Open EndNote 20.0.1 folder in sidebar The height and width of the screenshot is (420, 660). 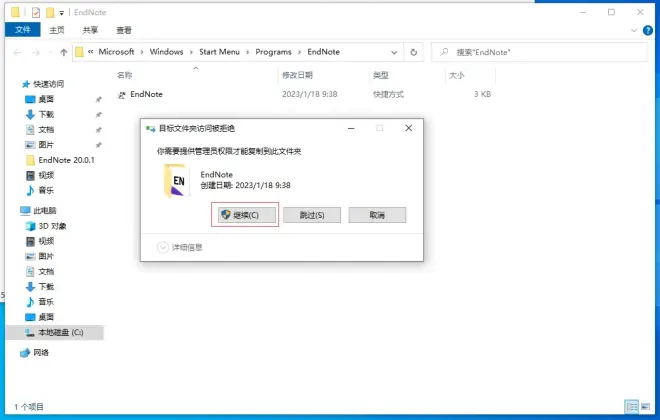point(66,160)
